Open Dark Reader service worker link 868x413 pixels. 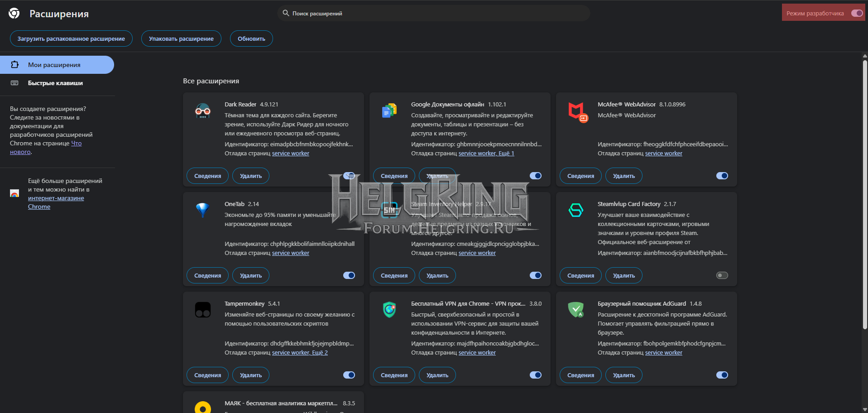click(291, 154)
